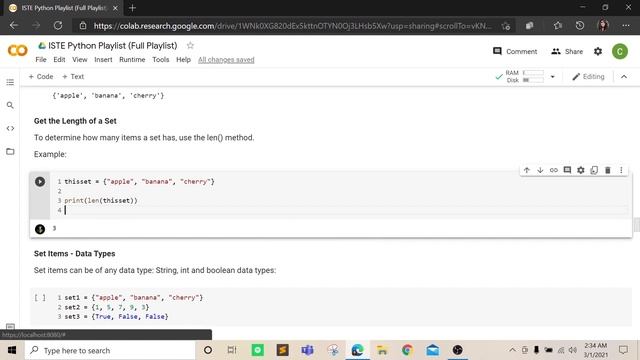Open the code snippets sidebar icon
The width and height of the screenshot is (640, 360).
pos(10,128)
